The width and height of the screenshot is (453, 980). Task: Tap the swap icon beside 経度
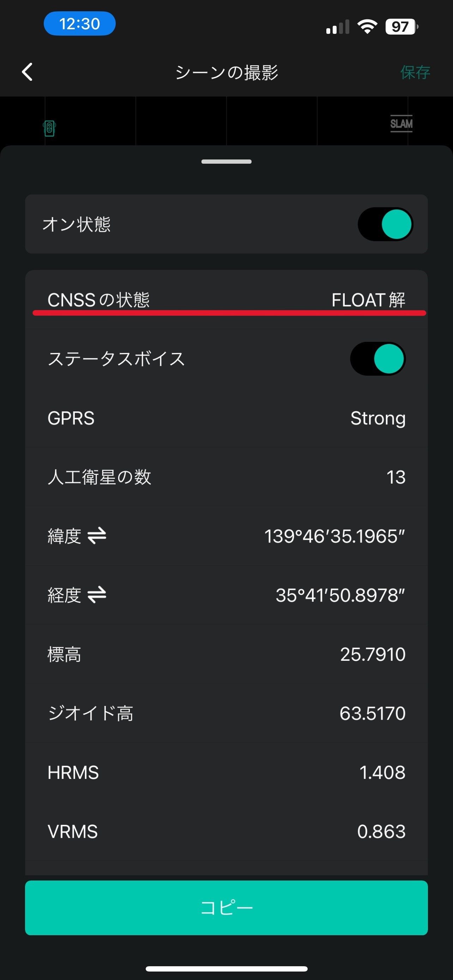point(97,595)
